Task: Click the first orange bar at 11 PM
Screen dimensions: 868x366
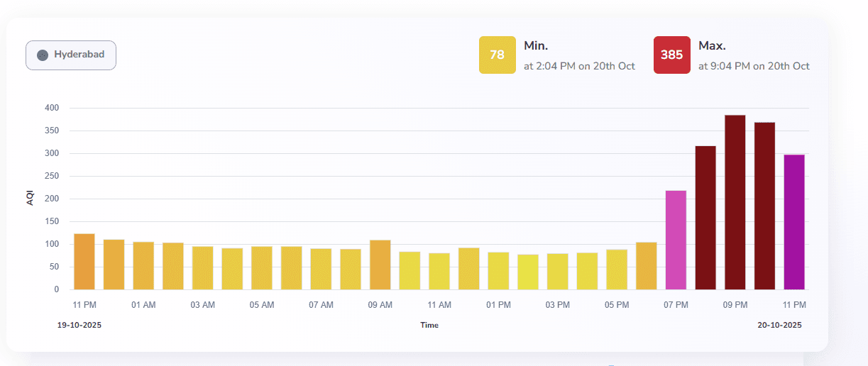Action: click(x=84, y=261)
